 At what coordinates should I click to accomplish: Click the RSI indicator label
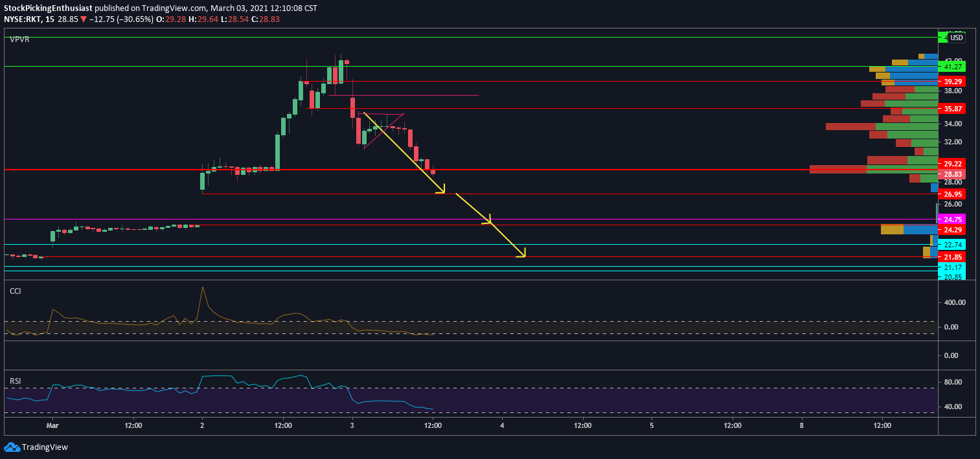point(15,381)
